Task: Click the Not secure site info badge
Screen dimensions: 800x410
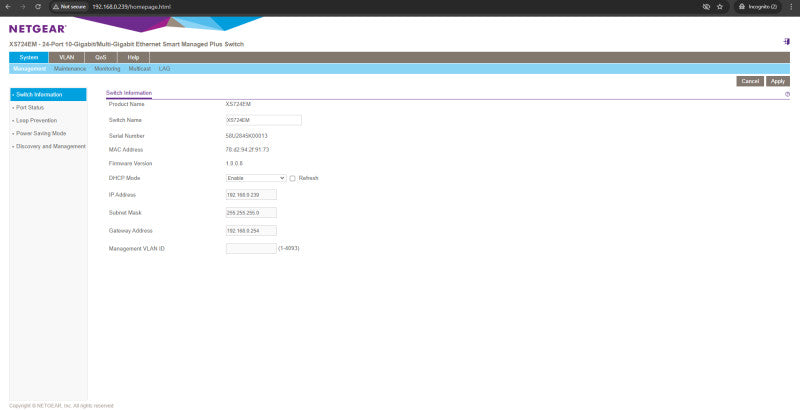Action: (x=69, y=7)
